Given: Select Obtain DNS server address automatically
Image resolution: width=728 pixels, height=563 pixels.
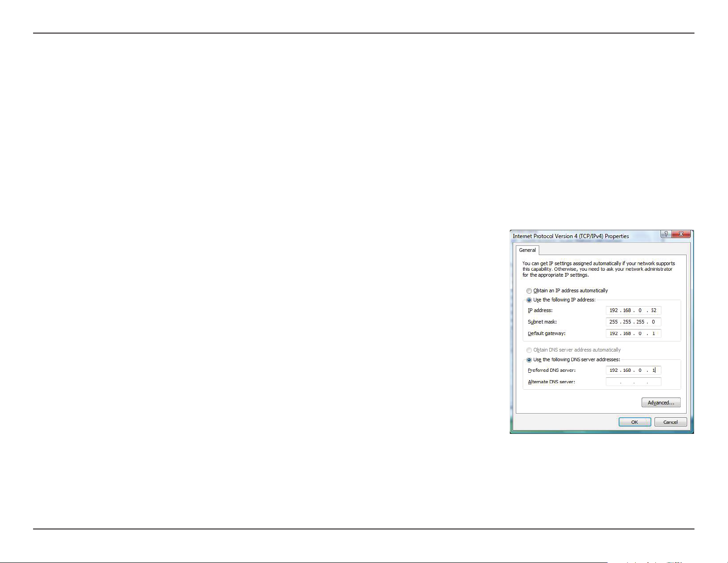Looking at the screenshot, I should pyautogui.click(x=574, y=350).
